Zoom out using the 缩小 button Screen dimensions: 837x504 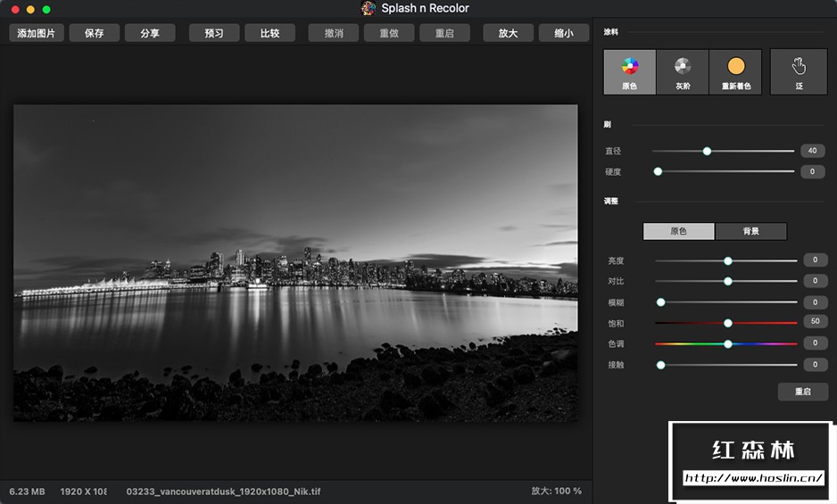[563, 33]
